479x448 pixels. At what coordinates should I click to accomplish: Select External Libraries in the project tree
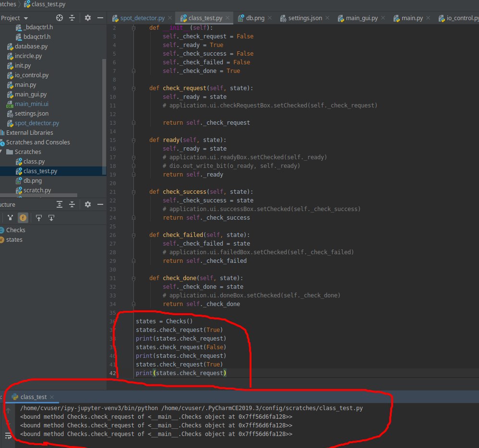[29, 133]
